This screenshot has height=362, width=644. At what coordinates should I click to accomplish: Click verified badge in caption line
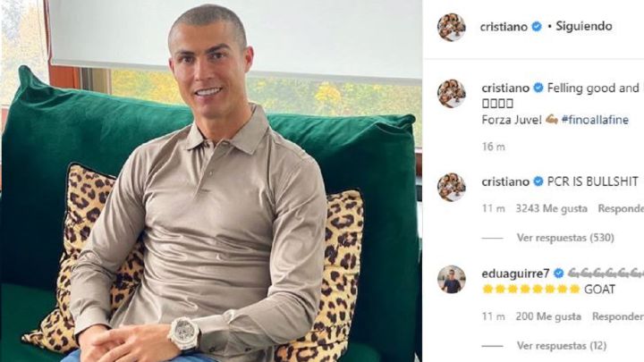click(x=538, y=88)
